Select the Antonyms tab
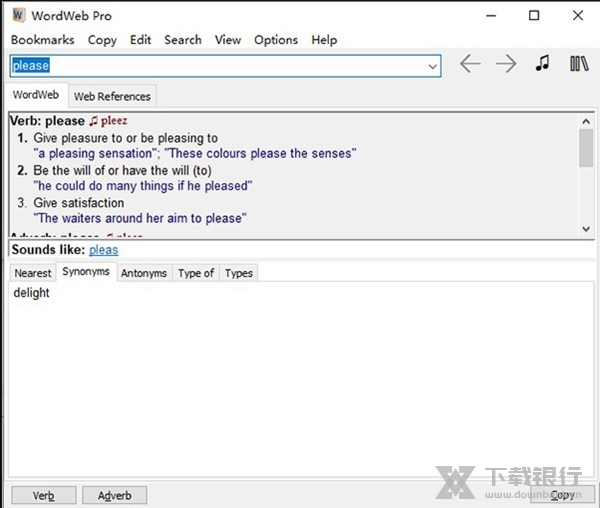The height and width of the screenshot is (508, 600). click(x=144, y=273)
